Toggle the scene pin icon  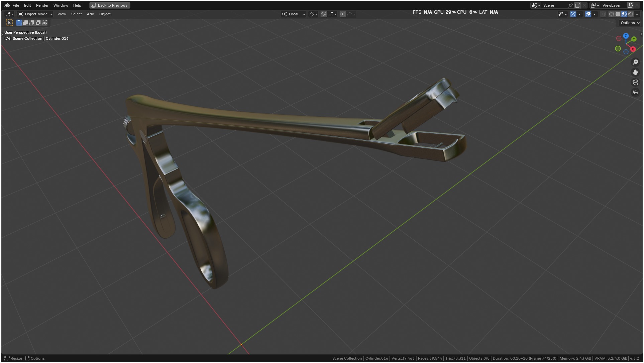570,5
